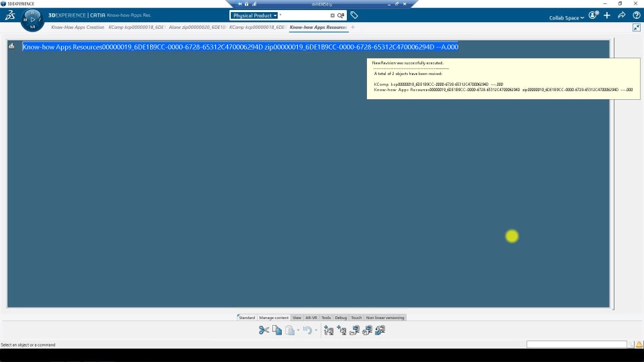Add a new tab with plus icon
The width and height of the screenshot is (644, 362).
tap(353, 27)
